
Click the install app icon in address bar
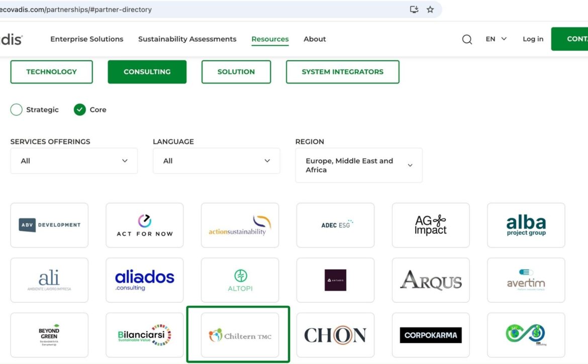tap(414, 10)
